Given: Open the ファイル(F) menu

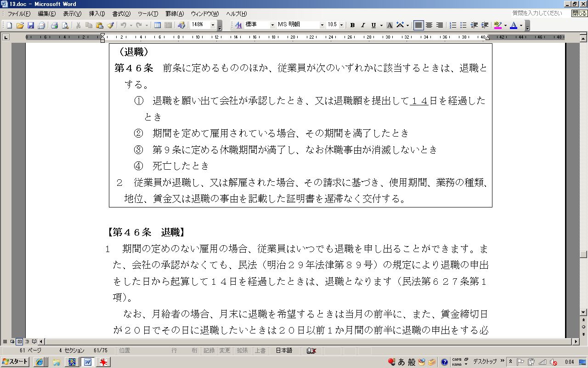Looking at the screenshot, I should 19,14.
